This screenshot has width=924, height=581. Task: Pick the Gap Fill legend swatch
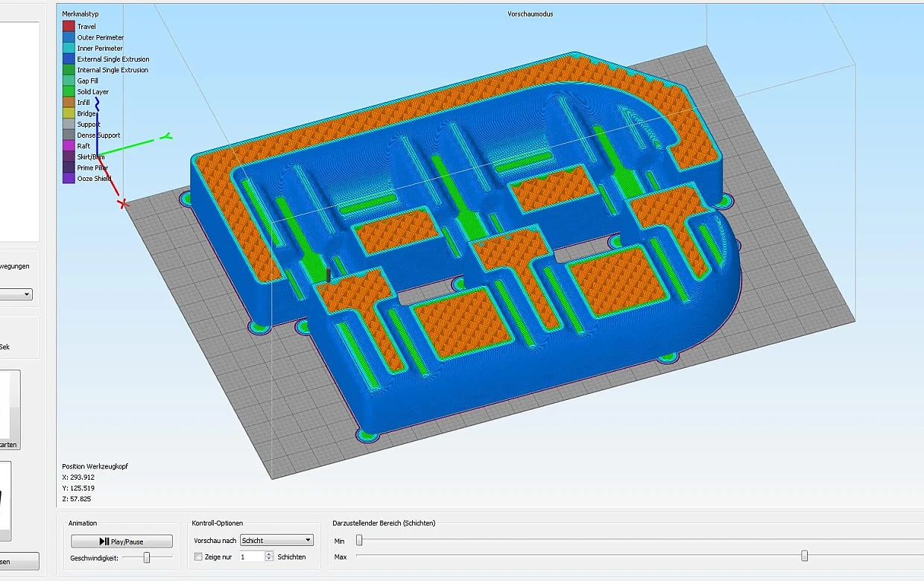click(69, 81)
